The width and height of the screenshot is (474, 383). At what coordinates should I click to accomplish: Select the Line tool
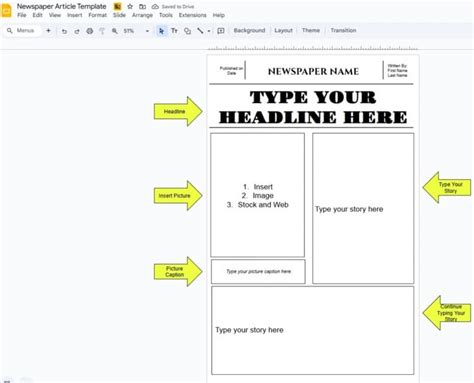coord(200,31)
